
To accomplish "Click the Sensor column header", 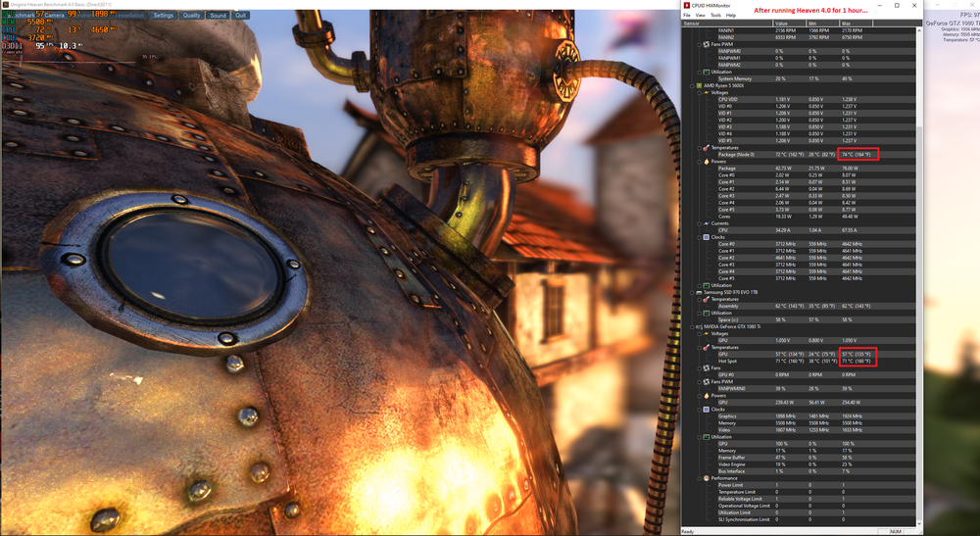I will [727, 24].
